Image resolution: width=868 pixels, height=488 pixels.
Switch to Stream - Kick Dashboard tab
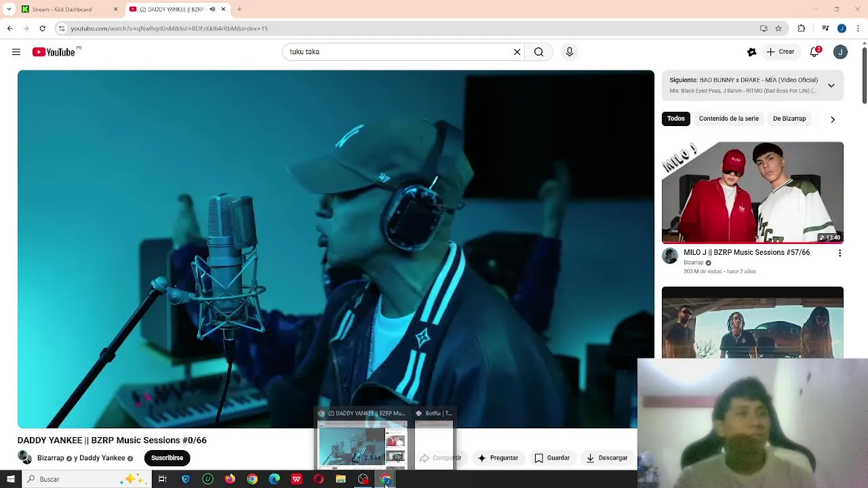pyautogui.click(x=69, y=9)
